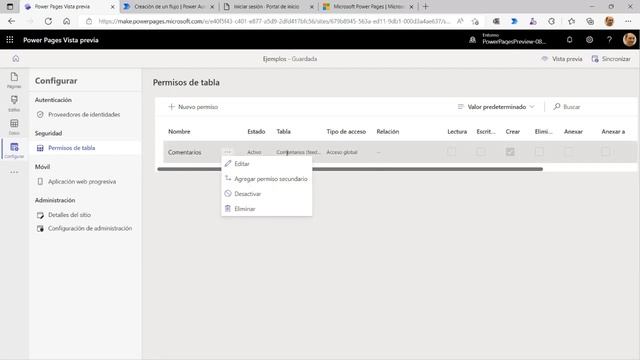Image resolution: width=640 pixels, height=360 pixels.
Task: Sort by Nombre column header
Action: (x=179, y=131)
